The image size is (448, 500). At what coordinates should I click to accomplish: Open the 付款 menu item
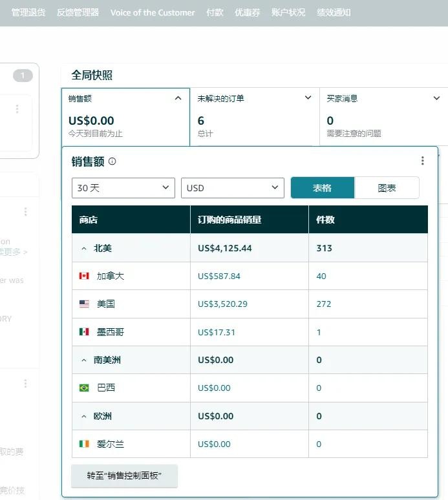pos(215,12)
